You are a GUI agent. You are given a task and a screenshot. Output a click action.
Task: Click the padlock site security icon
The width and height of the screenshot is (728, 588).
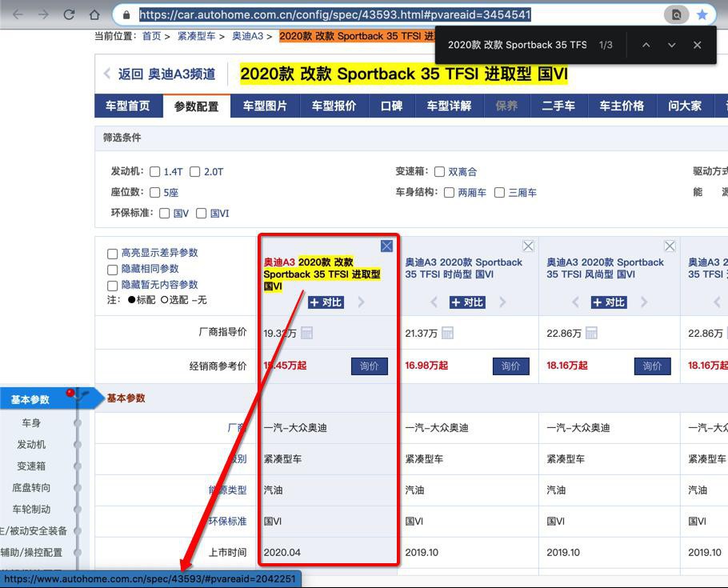[126, 15]
